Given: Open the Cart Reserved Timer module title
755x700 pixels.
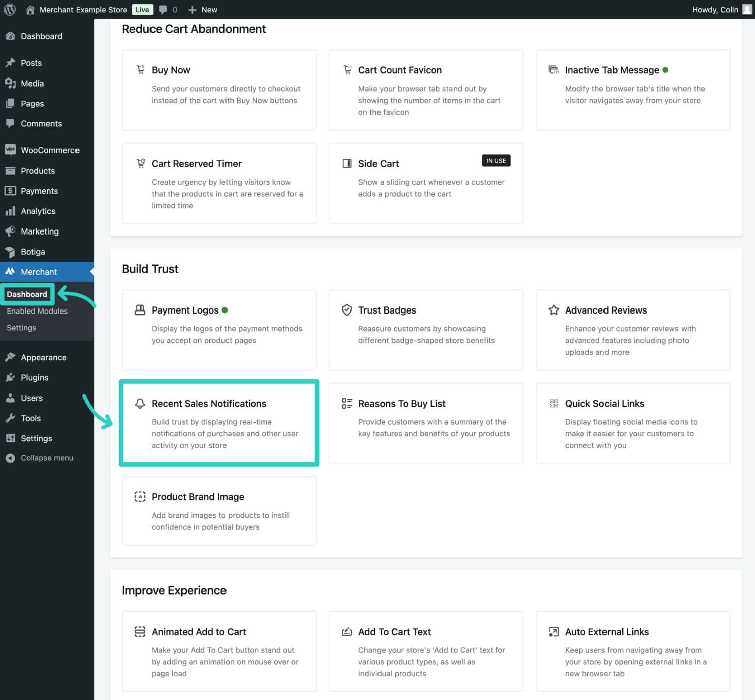Looking at the screenshot, I should 196,163.
